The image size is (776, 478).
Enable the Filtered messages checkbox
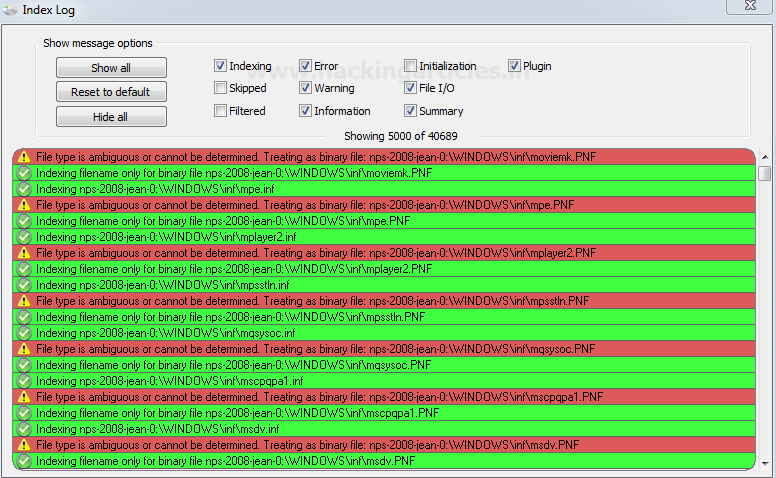tap(220, 111)
